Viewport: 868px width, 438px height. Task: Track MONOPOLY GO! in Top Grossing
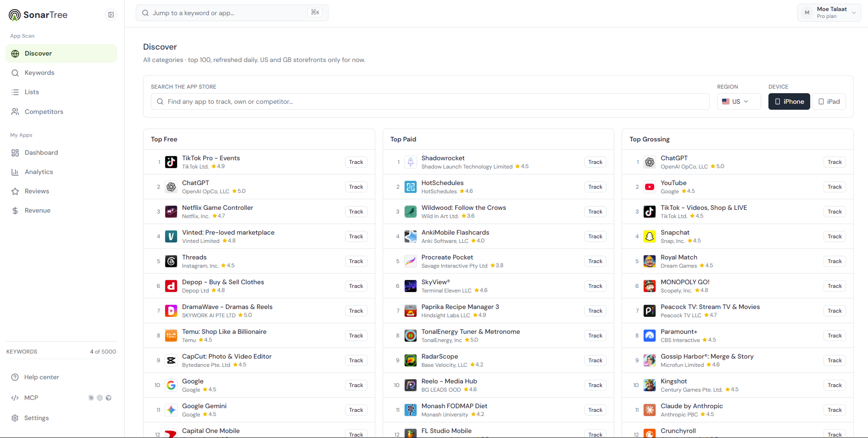[x=835, y=286]
